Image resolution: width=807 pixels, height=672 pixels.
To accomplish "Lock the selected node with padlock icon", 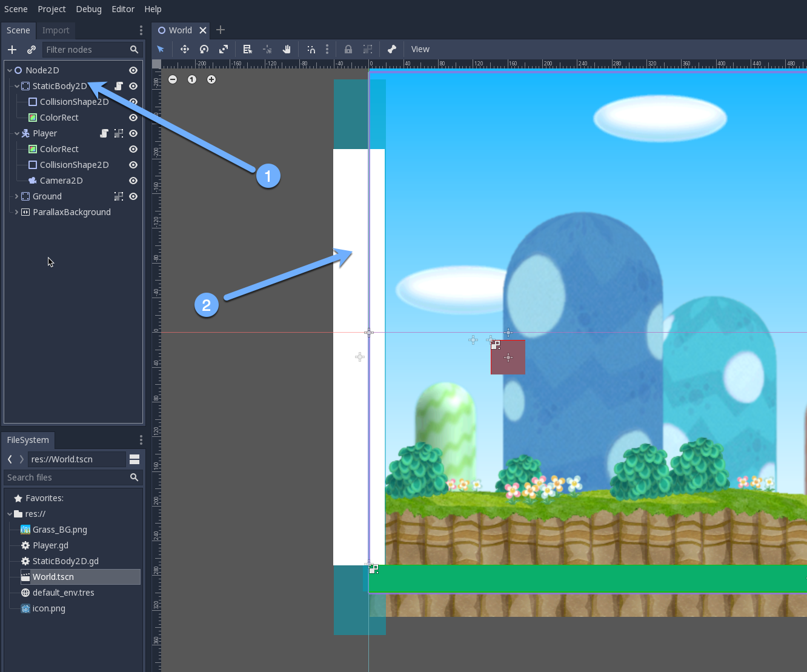I will (x=348, y=49).
